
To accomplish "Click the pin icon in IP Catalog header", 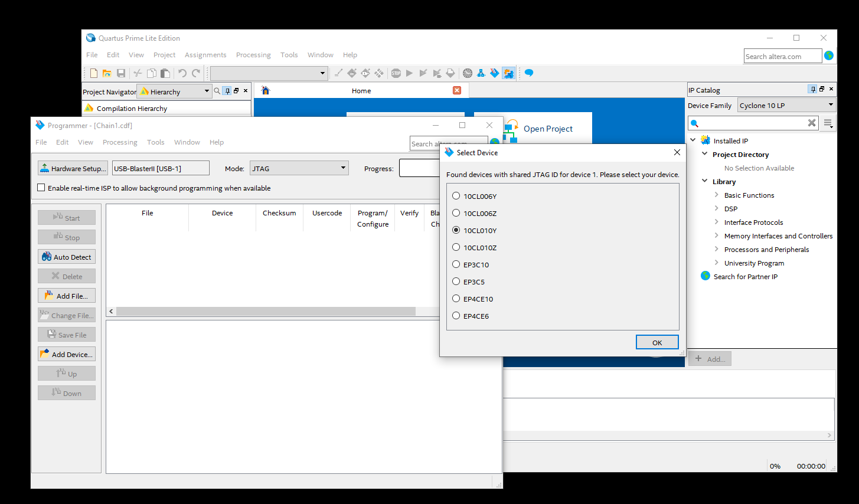I will coord(812,89).
